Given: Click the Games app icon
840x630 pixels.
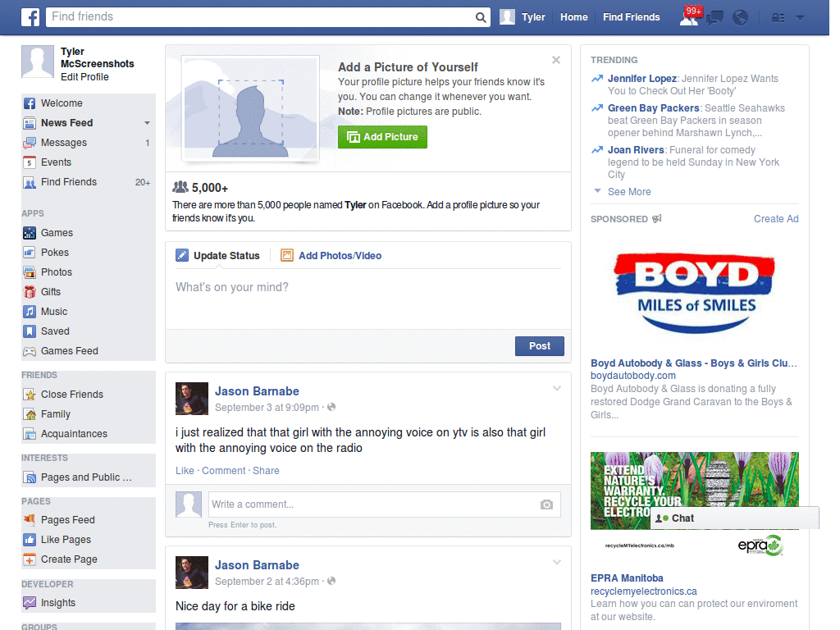Looking at the screenshot, I should point(30,233).
